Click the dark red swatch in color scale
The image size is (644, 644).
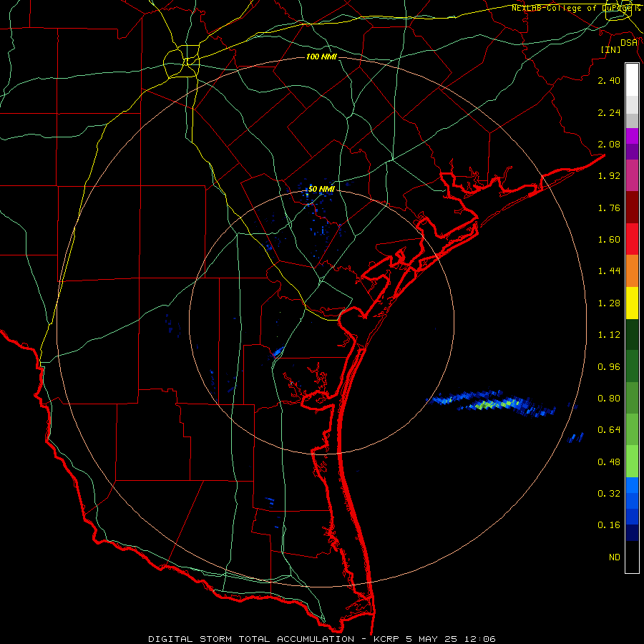632,208
